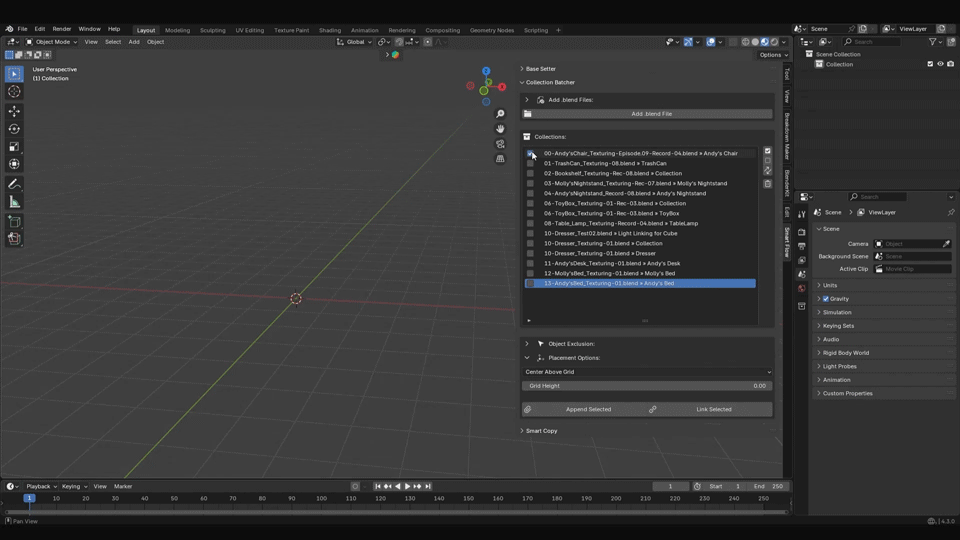This screenshot has width=960, height=540.
Task: Hide Collection via eye icon in outliner
Action: click(940, 64)
